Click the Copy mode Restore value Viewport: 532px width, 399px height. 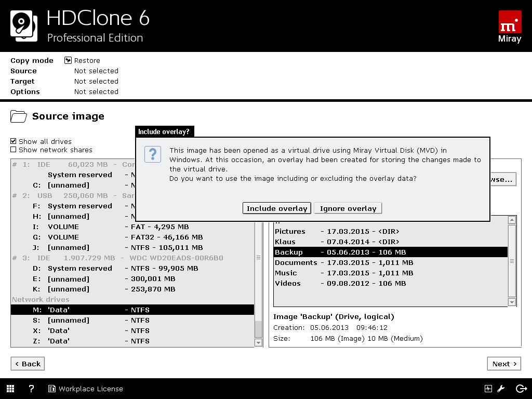point(87,60)
